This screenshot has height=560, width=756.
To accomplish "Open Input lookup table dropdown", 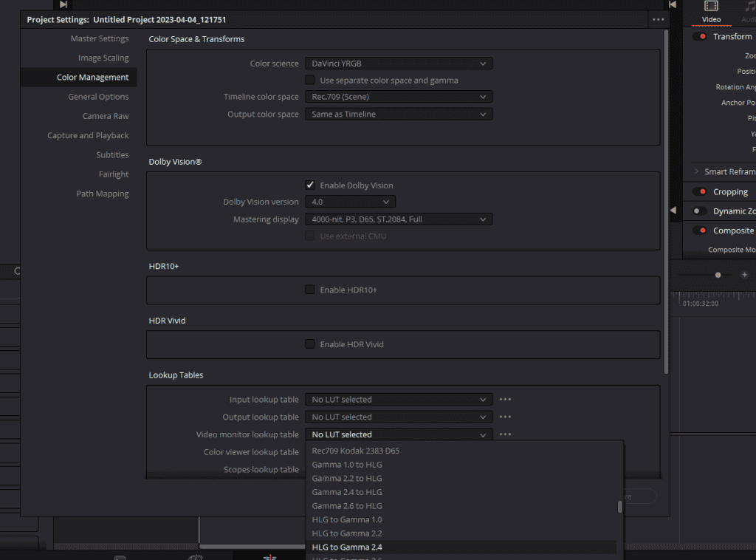I will coord(399,400).
